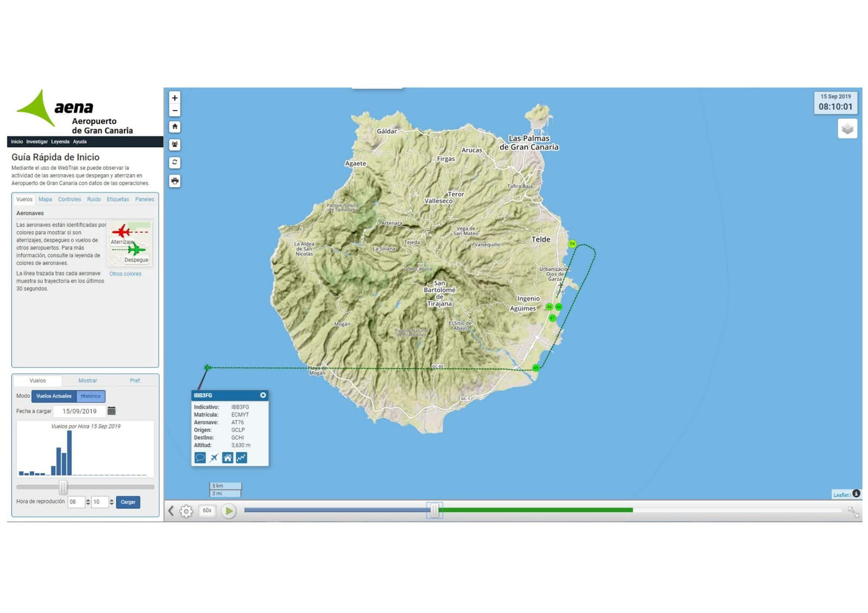
Task: Click the playback hour field 08
Action: pos(76,502)
